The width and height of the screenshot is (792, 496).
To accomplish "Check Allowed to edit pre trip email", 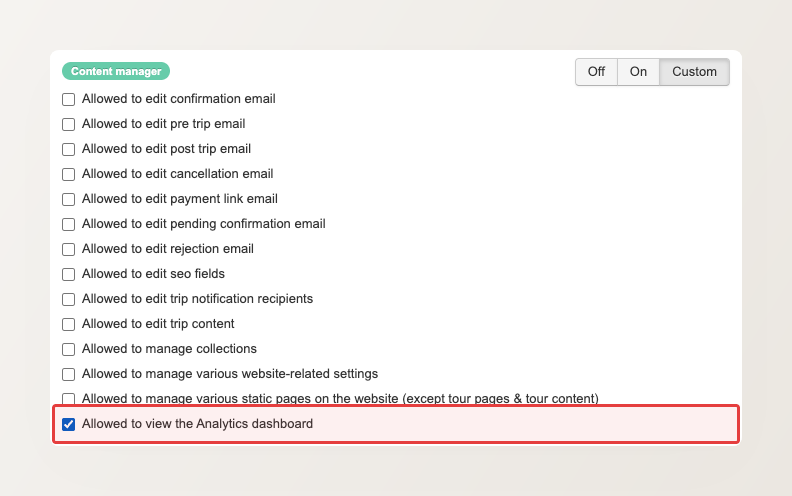I will coord(69,124).
